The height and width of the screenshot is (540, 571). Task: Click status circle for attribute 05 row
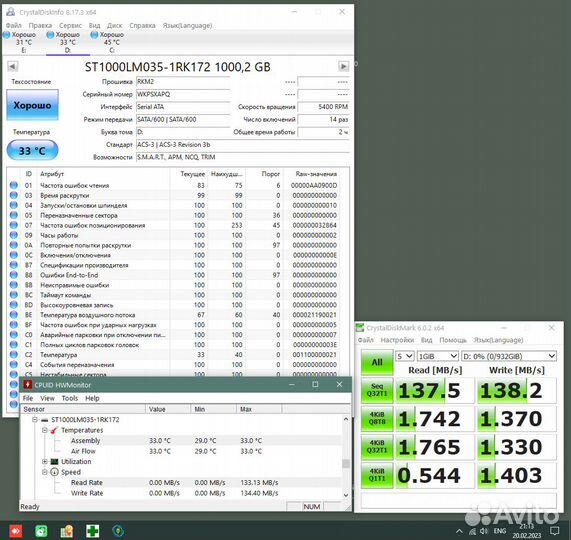click(x=14, y=215)
